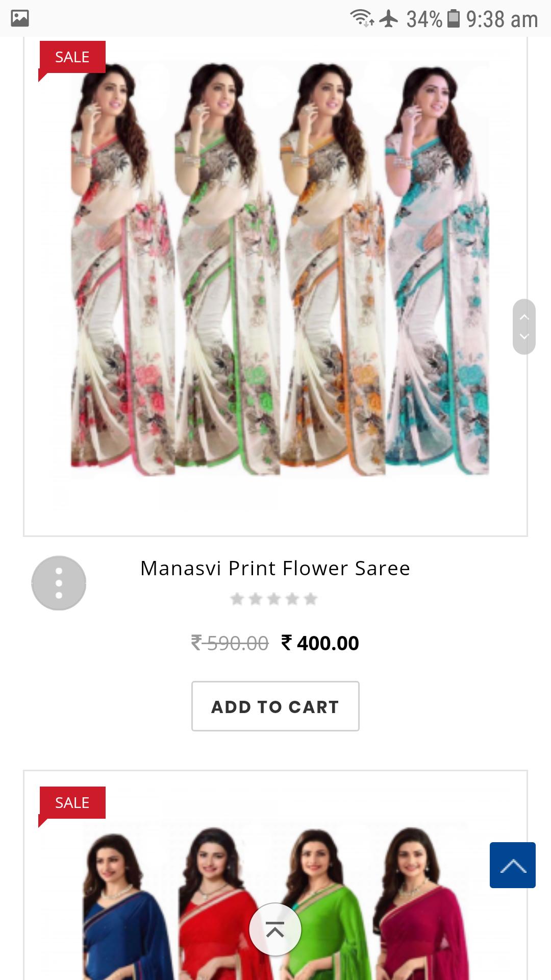Tap the Wi-Fi icon in status bar
551x980 pixels.
362,19
